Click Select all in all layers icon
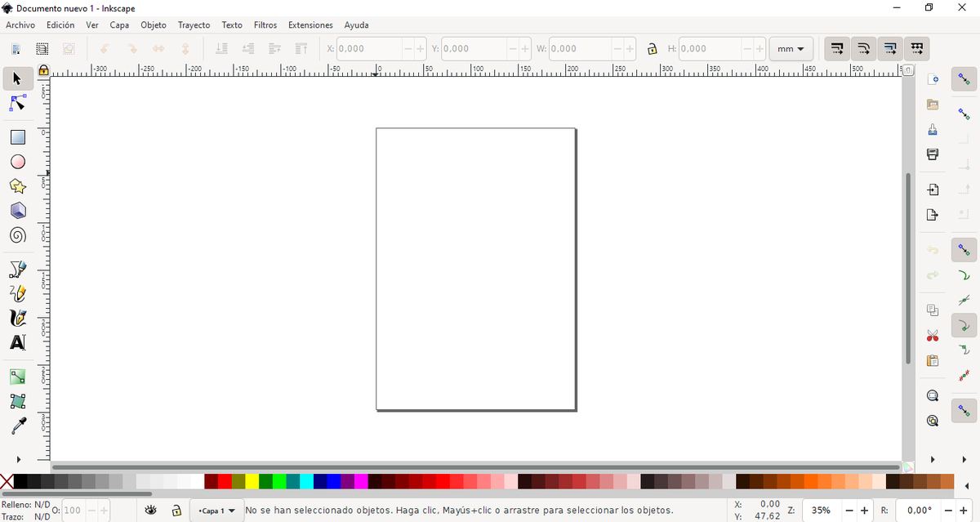The height and width of the screenshot is (522, 980). click(x=42, y=49)
